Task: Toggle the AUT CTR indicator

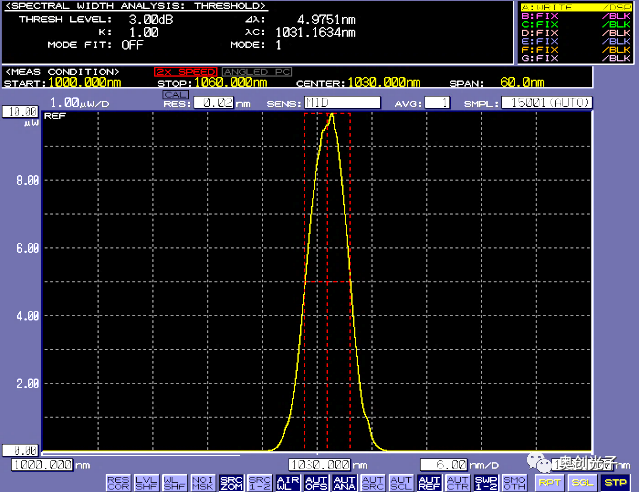Action: (458, 483)
